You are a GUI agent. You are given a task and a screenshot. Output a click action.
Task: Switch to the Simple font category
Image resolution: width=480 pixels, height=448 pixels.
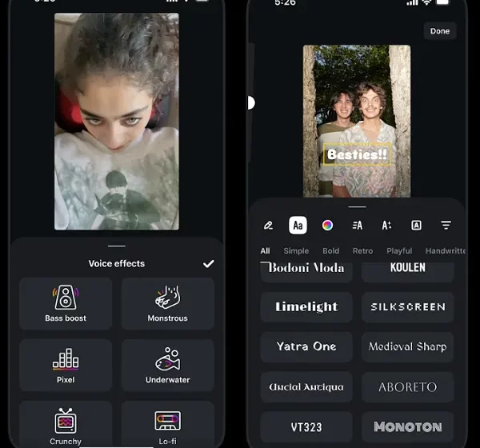296,251
